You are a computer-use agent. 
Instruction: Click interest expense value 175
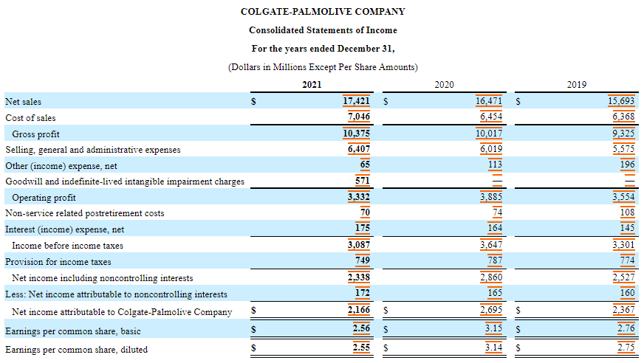(x=362, y=228)
